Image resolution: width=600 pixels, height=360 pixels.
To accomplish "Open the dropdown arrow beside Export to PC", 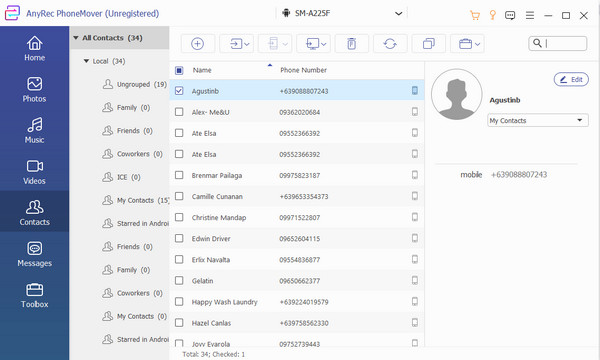I will 324,44.
